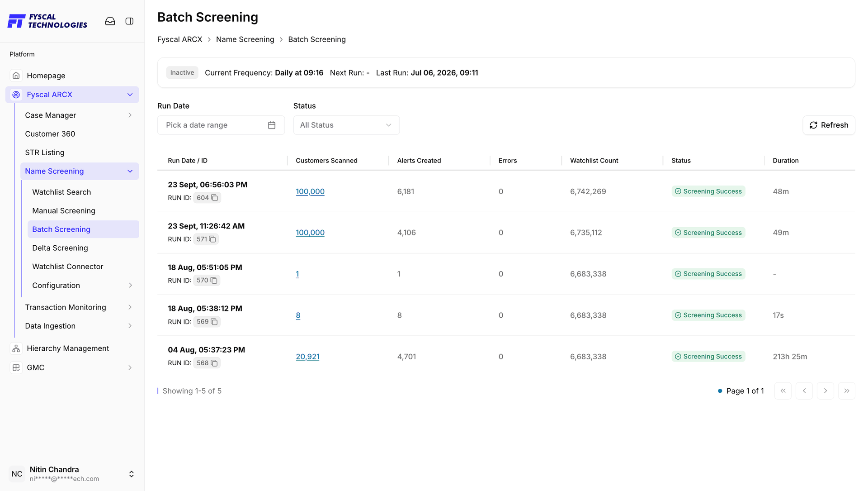Open customers scanned link showing 8
The image size is (868, 491).
click(x=298, y=315)
